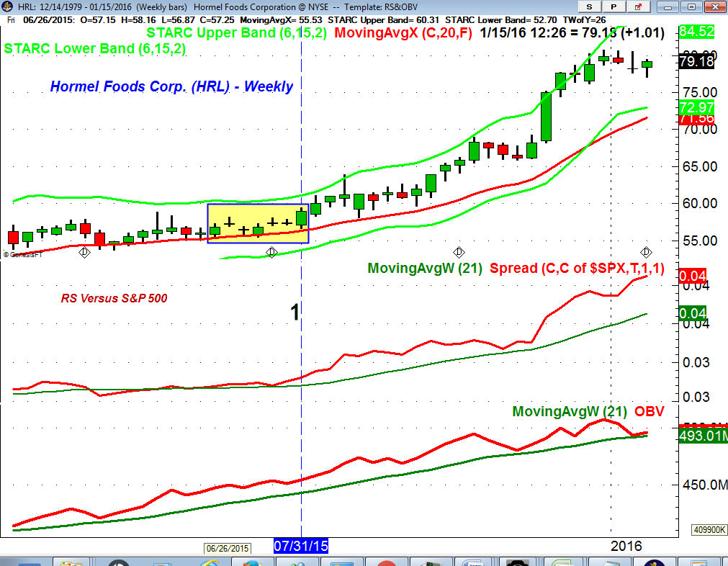Screen dimensions: 728x566
Task: Click the P button in the title bar
Action: [614, 6]
